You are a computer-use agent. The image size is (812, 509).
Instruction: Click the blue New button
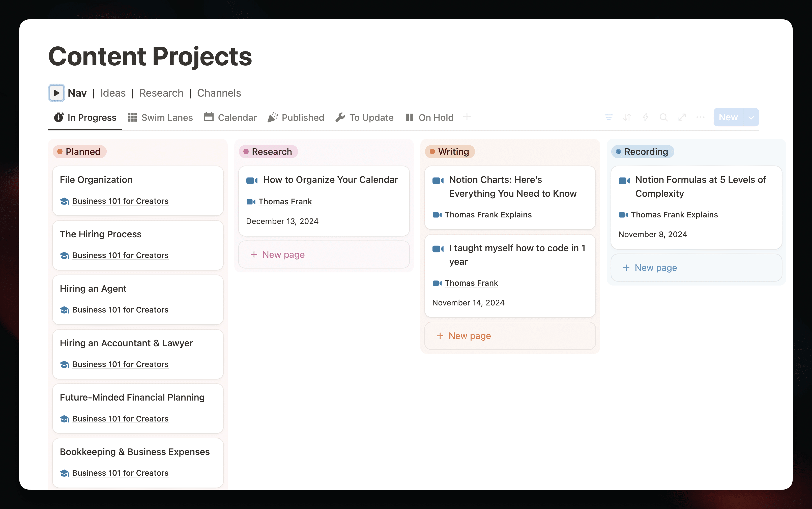pos(728,117)
